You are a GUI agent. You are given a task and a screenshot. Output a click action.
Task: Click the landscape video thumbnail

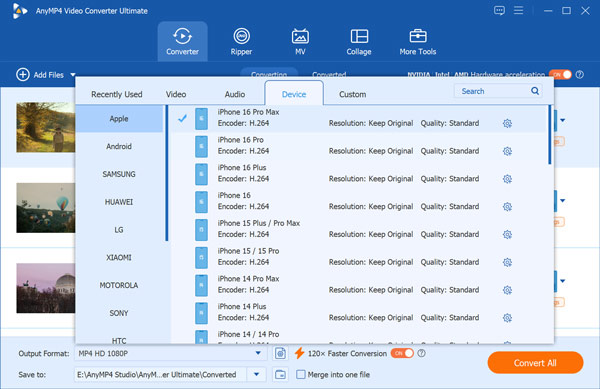[46, 127]
